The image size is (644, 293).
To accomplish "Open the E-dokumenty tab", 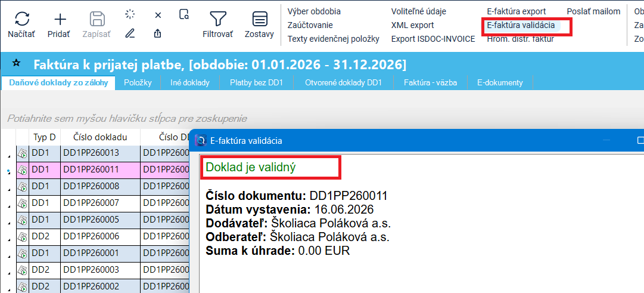I will point(500,83).
